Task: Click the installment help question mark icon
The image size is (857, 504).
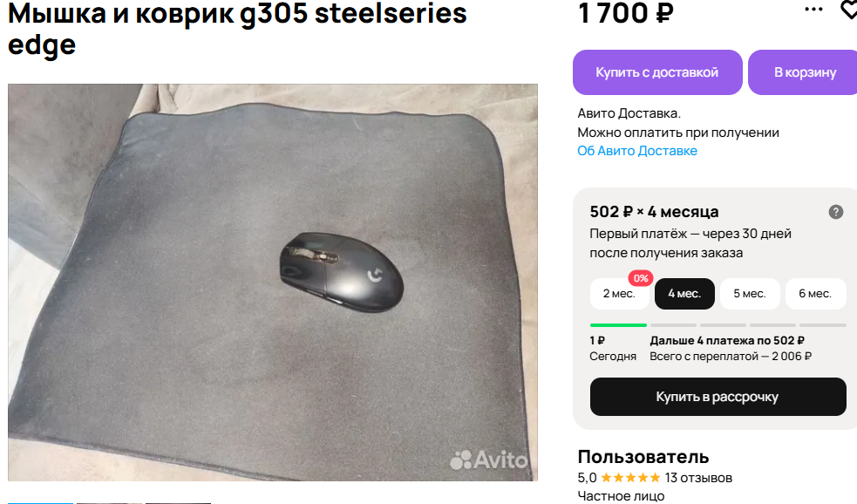Action: 836,212
